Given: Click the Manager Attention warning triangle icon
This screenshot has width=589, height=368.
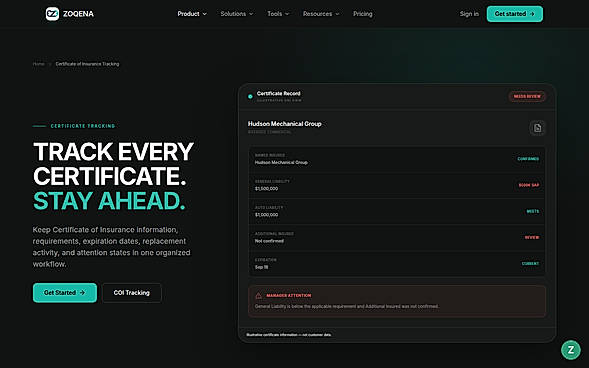Looking at the screenshot, I should 258,296.
